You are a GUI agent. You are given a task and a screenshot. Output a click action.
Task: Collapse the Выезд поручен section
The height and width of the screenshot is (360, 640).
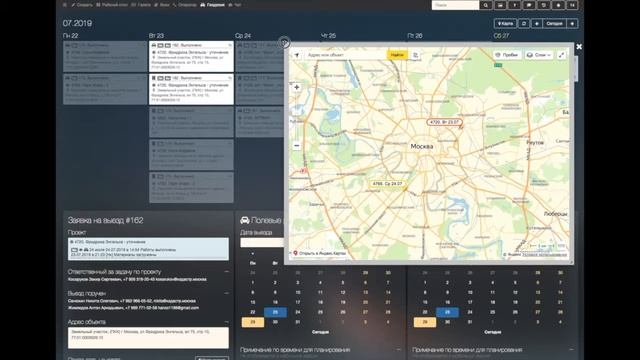[227, 293]
